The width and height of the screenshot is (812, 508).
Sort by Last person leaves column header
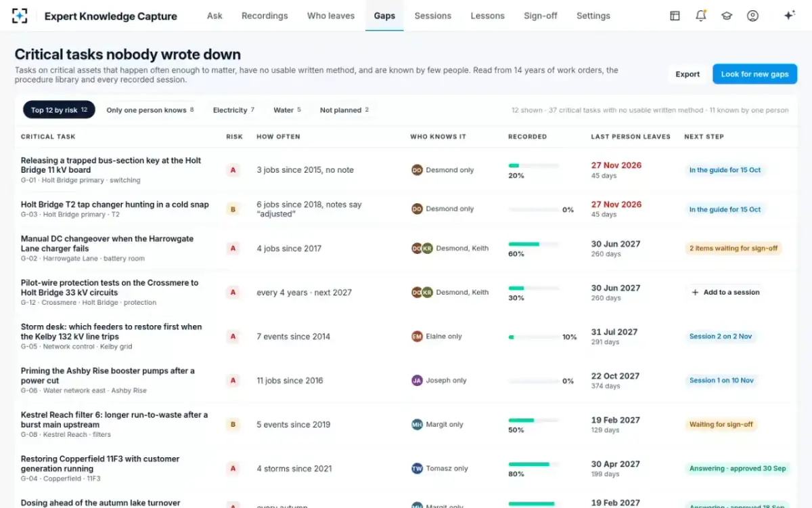pos(631,137)
